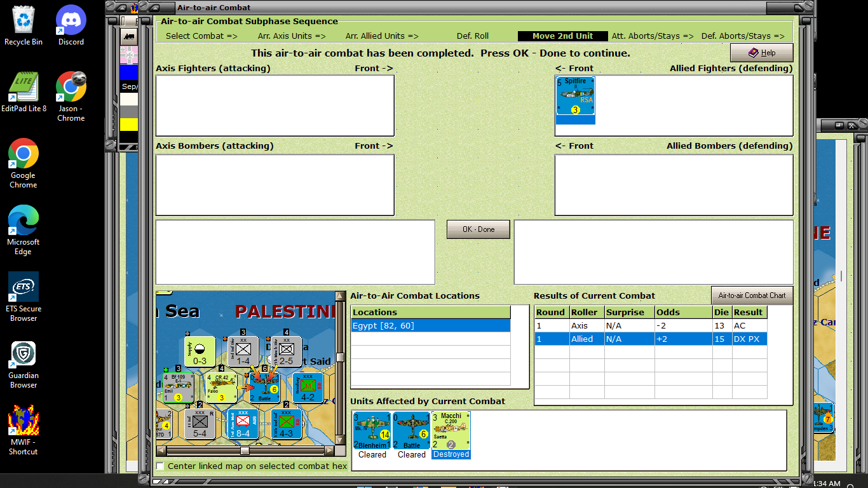Open the Help button
This screenshot has width=868, height=488.
[x=762, y=53]
